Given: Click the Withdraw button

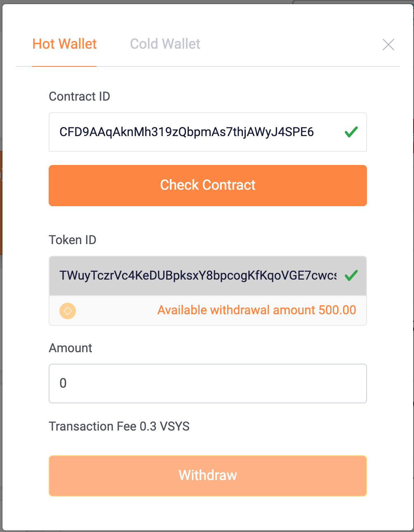Looking at the screenshot, I should point(207,475).
